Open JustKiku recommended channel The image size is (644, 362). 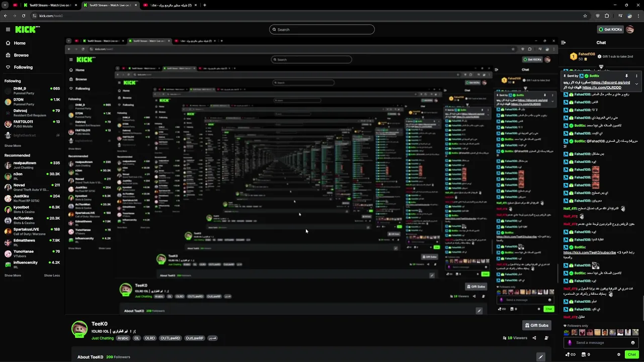pyautogui.click(x=32, y=198)
